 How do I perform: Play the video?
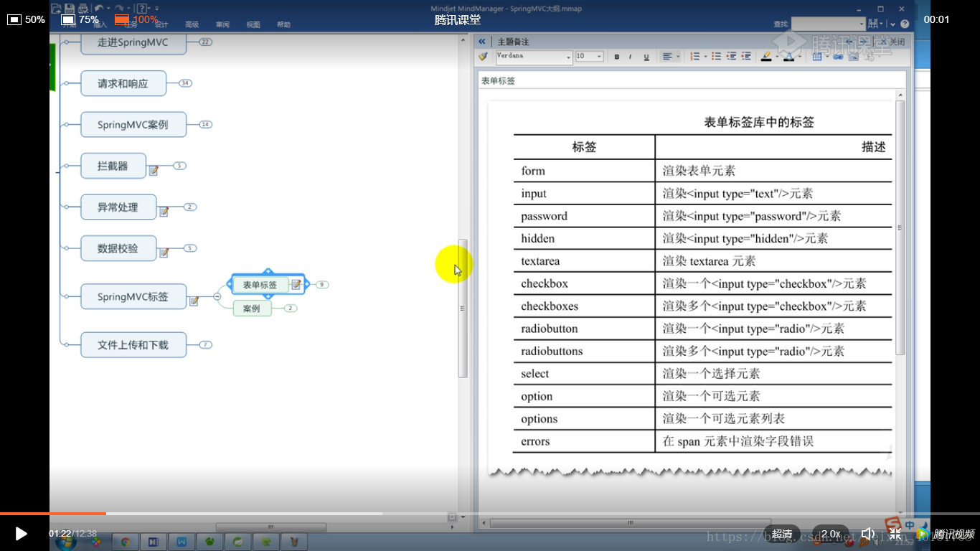[22, 534]
